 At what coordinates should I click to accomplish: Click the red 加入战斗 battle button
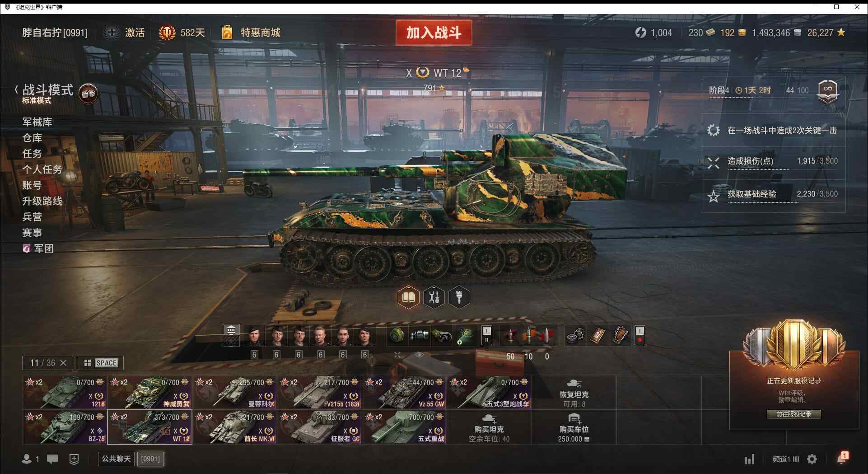click(434, 33)
